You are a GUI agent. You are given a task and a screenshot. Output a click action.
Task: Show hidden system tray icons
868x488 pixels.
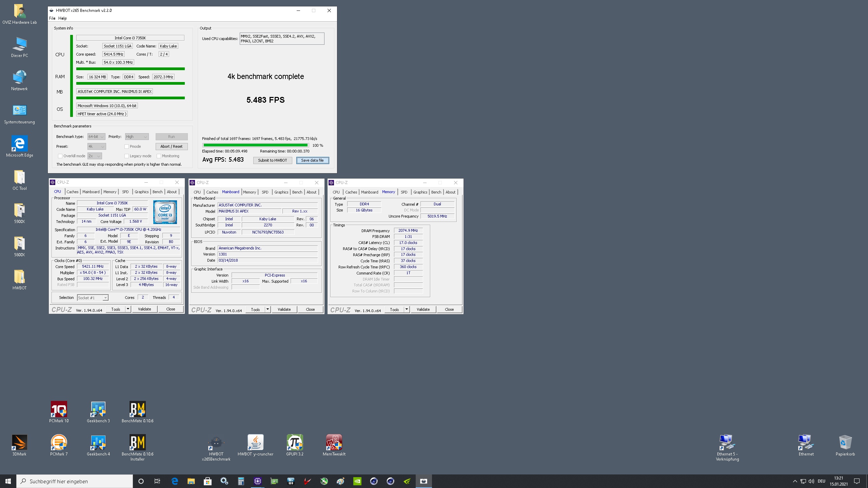tap(795, 481)
